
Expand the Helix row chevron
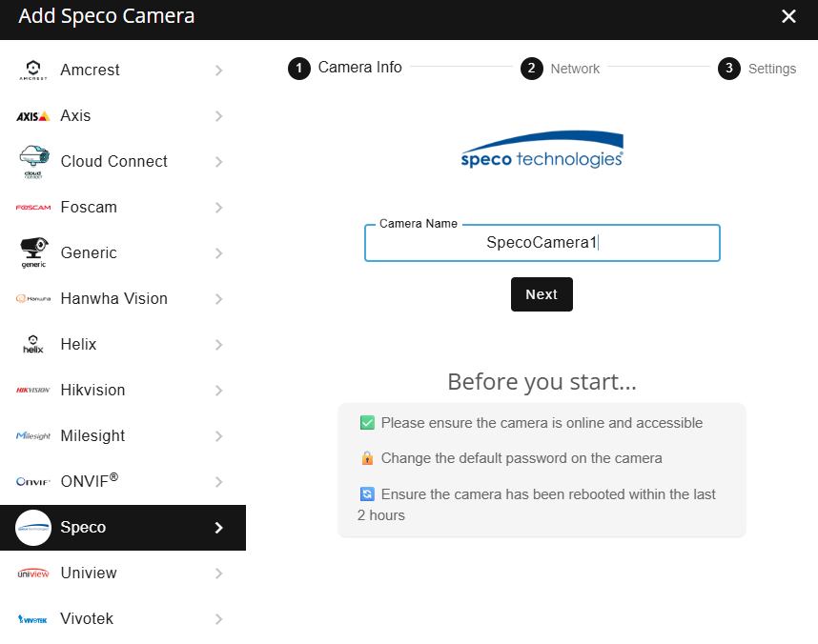pos(218,345)
